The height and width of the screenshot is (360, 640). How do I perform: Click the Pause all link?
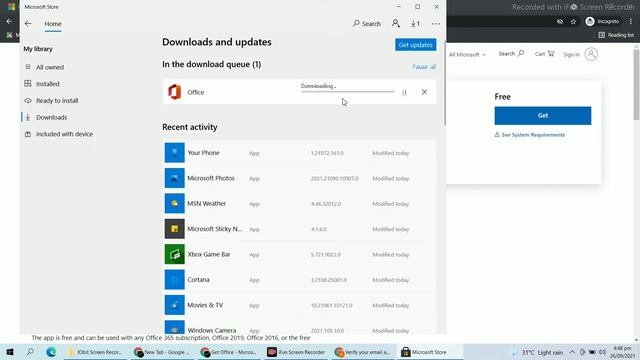(x=424, y=67)
